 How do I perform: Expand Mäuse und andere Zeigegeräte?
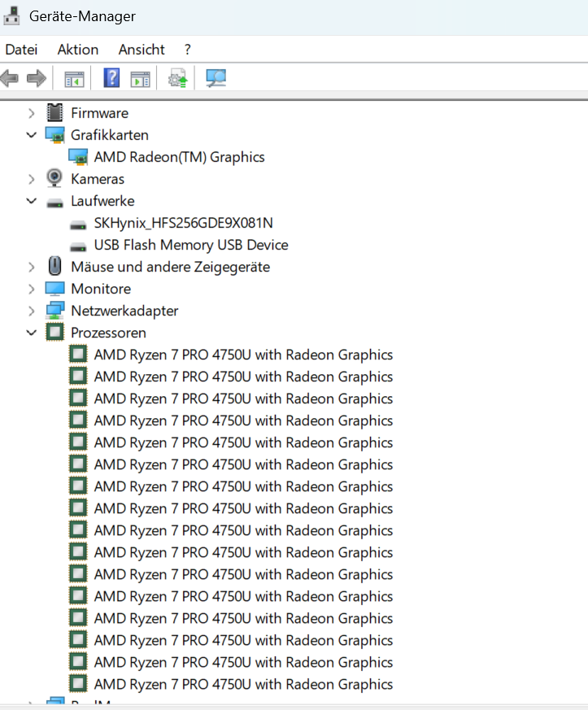click(31, 267)
